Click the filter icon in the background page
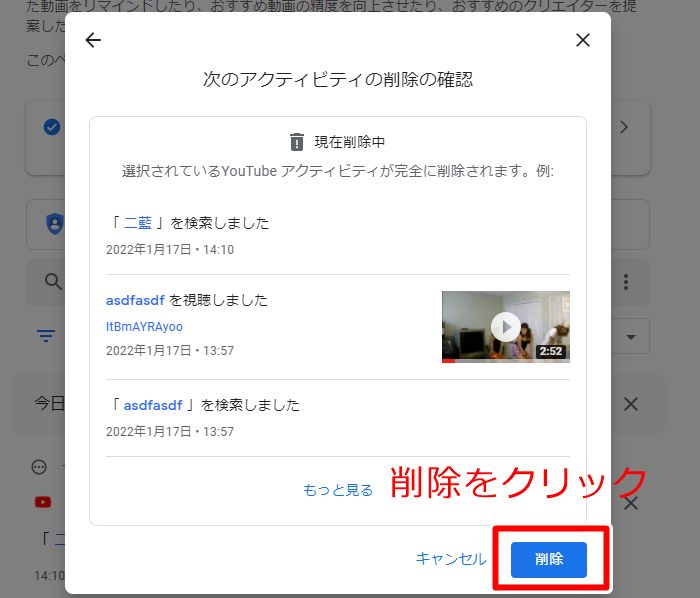This screenshot has height=598, width=700. (x=46, y=336)
